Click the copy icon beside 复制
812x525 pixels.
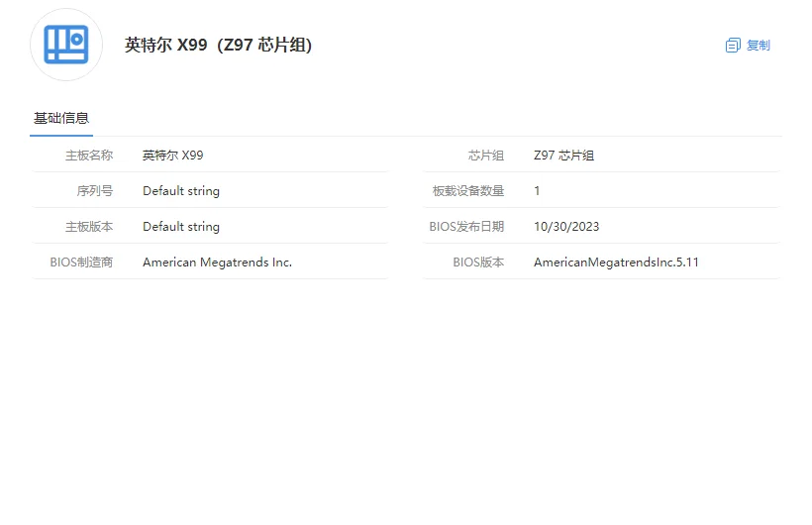tap(733, 46)
